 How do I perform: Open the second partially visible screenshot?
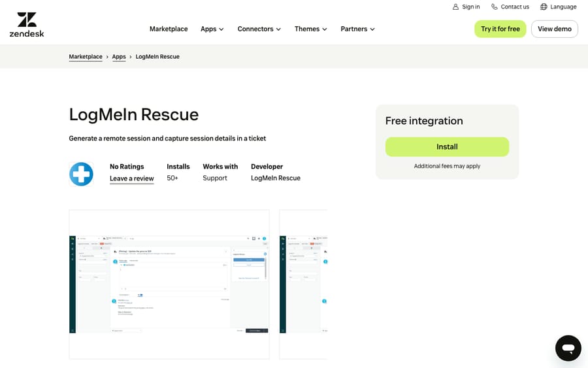point(303,284)
